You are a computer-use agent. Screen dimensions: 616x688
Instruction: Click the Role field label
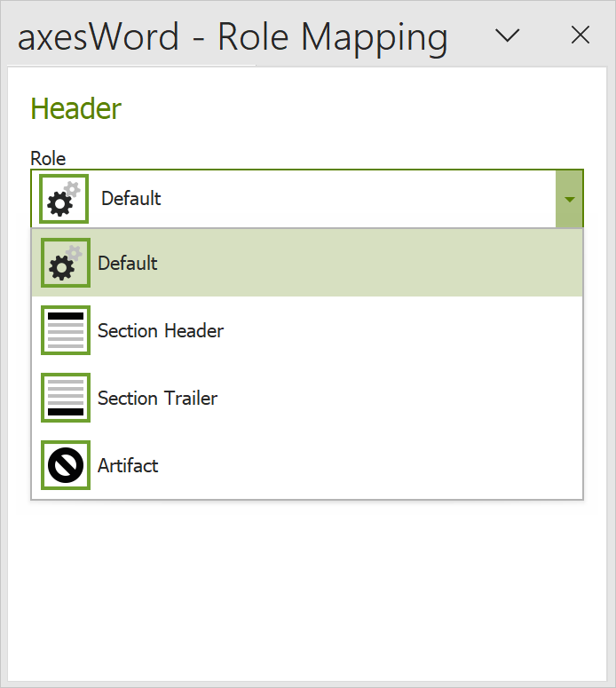(x=48, y=158)
